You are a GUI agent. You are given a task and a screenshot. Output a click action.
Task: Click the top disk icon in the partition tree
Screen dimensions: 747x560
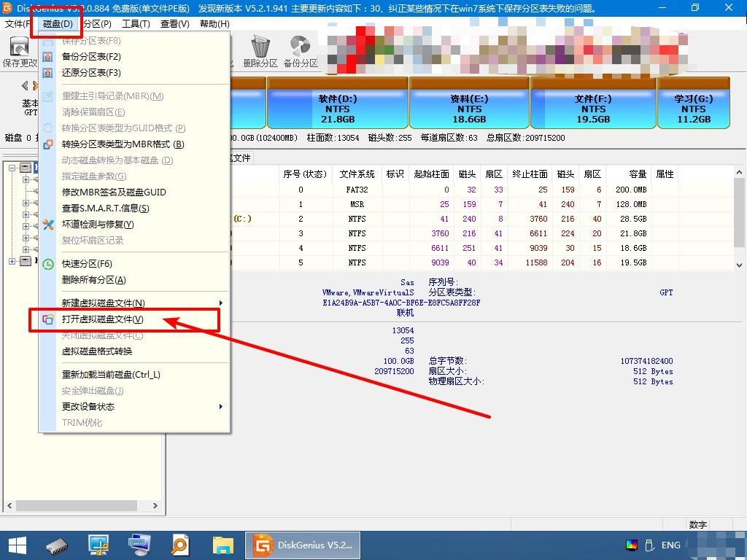26,167
